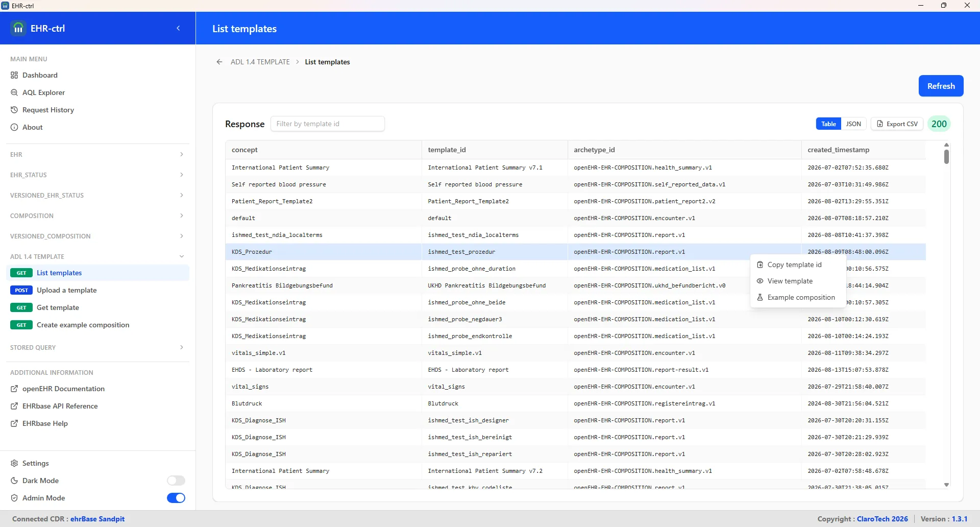Expand the STORED QUERY section
This screenshot has width=980, height=527.
[97, 347]
